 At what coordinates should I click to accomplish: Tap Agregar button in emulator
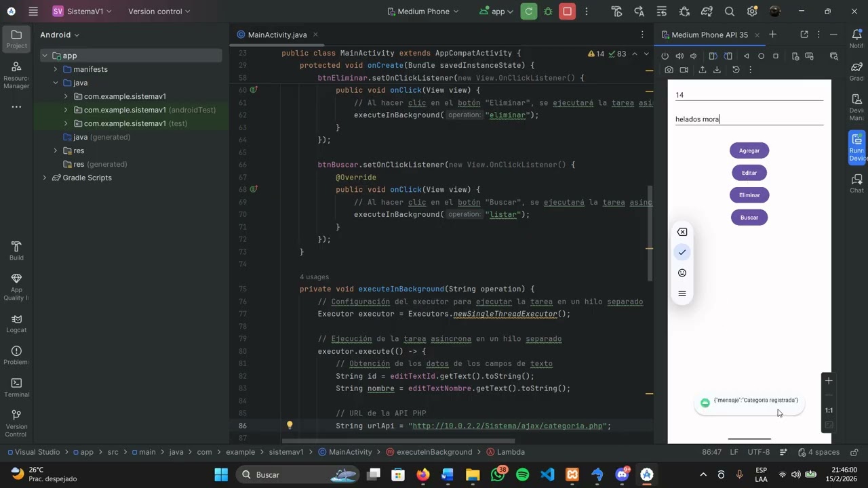[x=749, y=150]
